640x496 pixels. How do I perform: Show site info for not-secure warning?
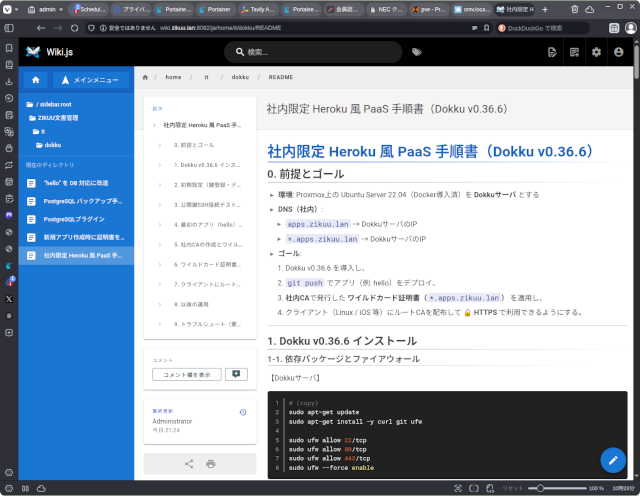click(128, 28)
